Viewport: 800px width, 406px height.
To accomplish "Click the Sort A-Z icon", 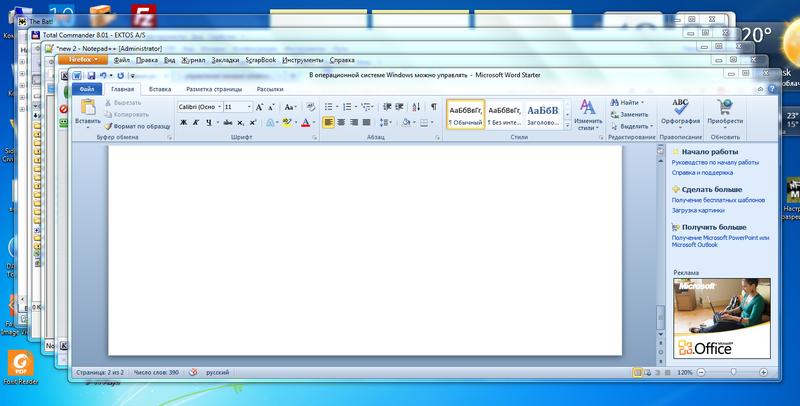I will click(416, 107).
